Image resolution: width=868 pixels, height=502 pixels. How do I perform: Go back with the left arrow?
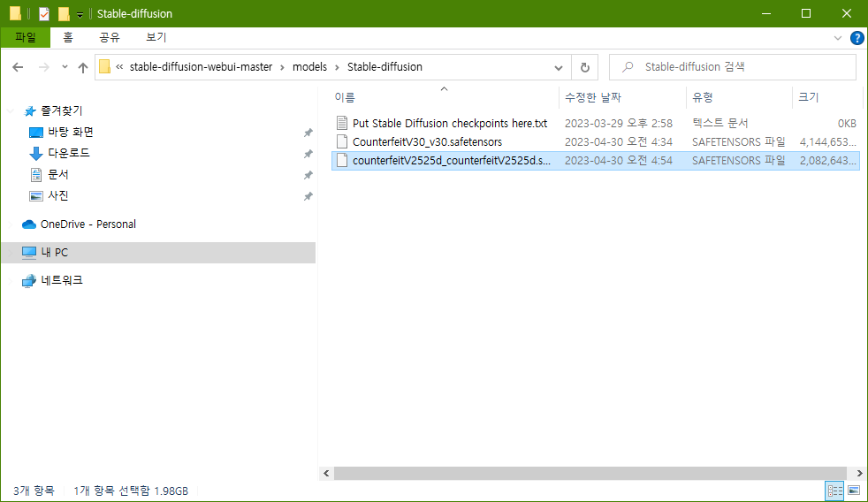[18, 67]
